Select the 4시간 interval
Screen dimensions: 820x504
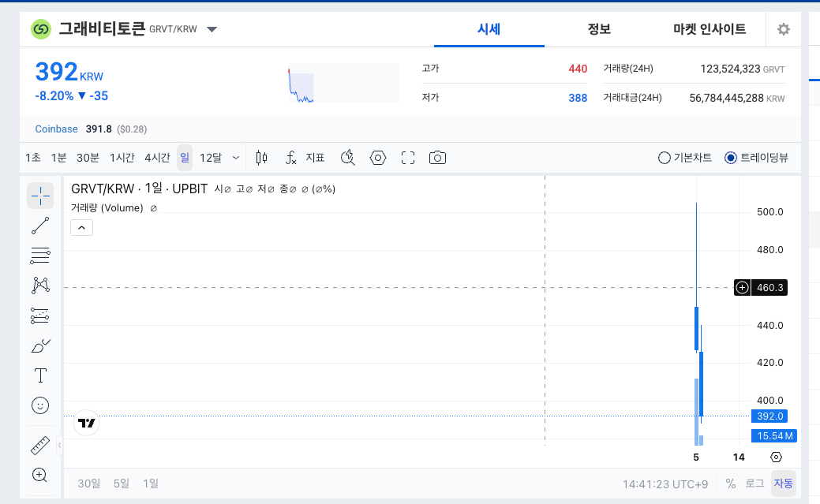157,158
